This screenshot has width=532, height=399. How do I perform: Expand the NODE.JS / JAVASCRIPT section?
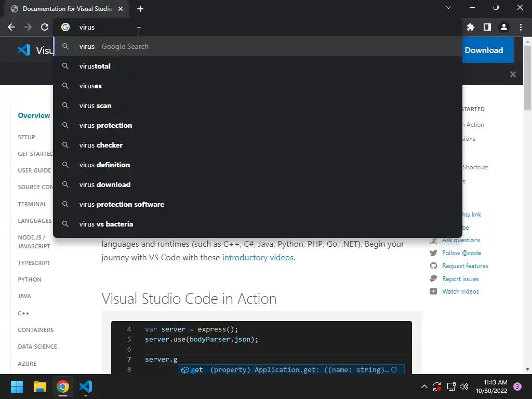coord(34,242)
